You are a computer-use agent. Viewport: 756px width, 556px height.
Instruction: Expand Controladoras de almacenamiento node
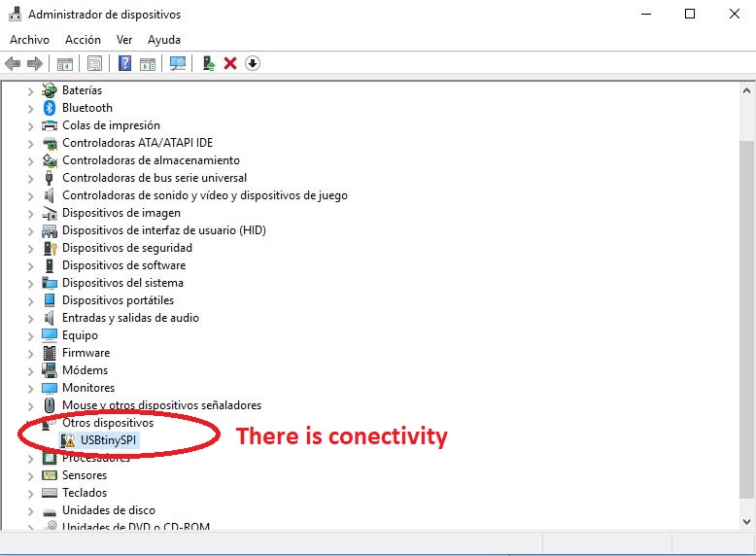(x=30, y=160)
